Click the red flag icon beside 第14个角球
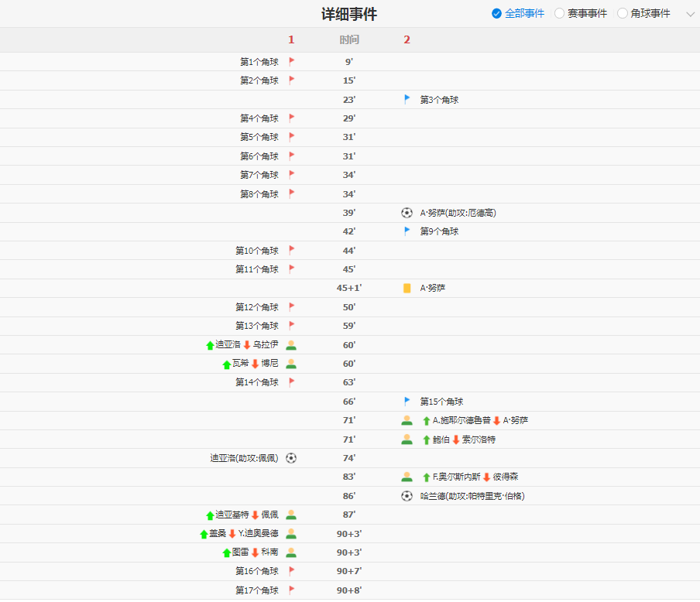 pos(291,382)
